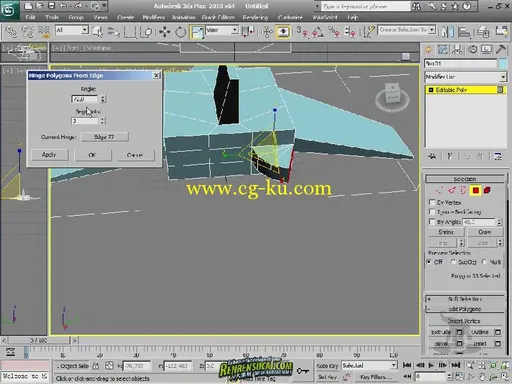
Task: Activate Select and Move tool
Action: (164, 32)
